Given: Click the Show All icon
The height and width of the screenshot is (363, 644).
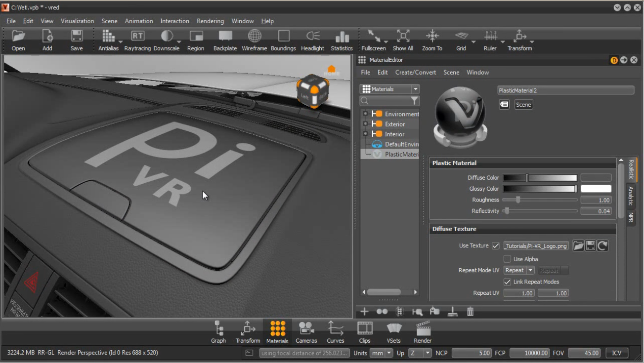Looking at the screenshot, I should (x=403, y=36).
